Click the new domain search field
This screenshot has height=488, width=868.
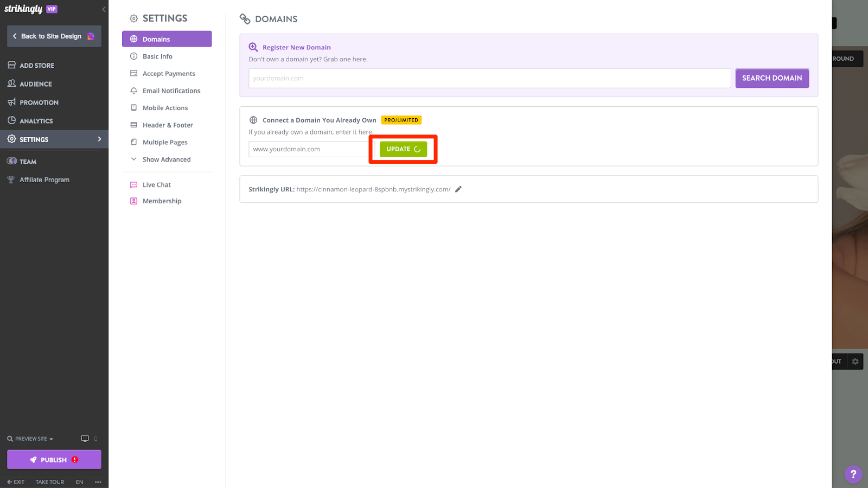(489, 78)
